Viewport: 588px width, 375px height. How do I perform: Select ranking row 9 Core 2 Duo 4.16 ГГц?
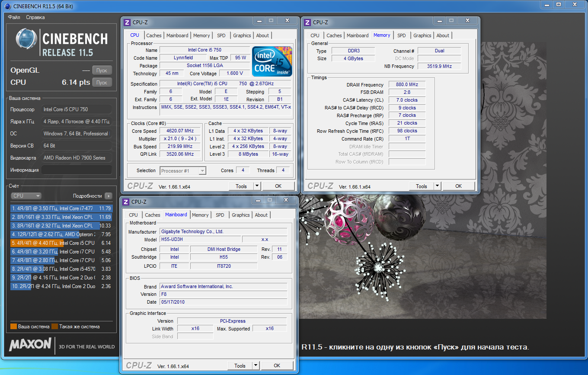[x=61, y=278]
